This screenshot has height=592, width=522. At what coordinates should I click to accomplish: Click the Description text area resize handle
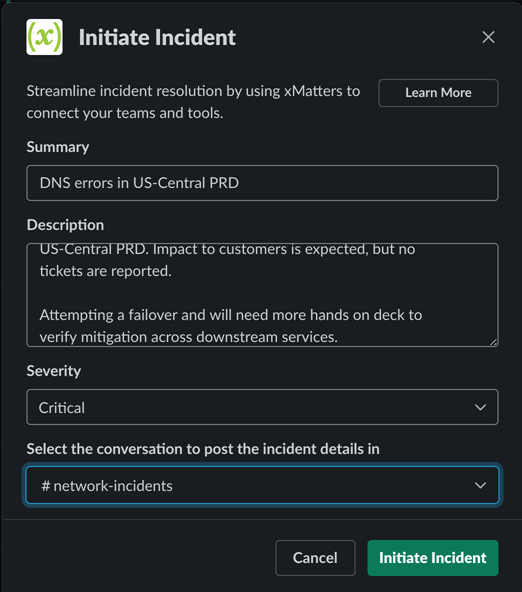point(493,342)
